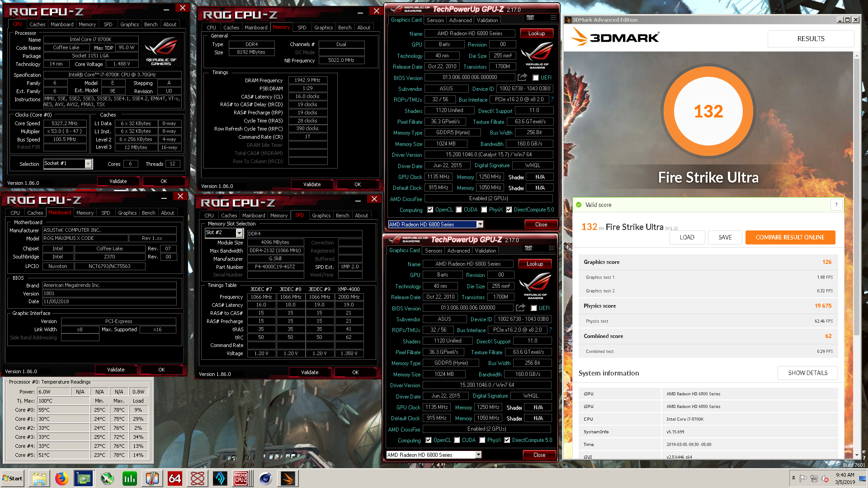868x488 pixels.
Task: Click the BIOS export icon in lower GPU-Z
Action: point(520,308)
